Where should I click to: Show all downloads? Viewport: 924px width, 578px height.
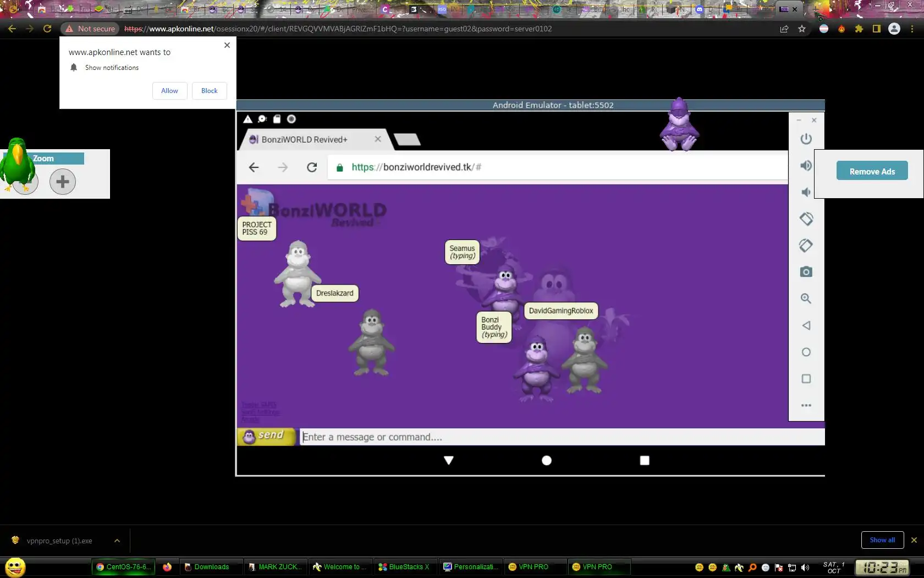coord(882,540)
